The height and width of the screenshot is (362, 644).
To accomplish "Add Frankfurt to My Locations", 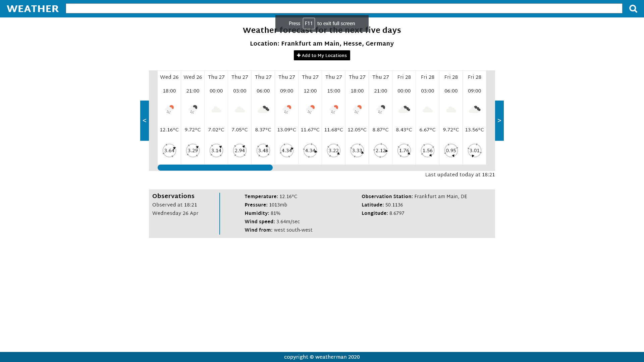I will coord(322,55).
